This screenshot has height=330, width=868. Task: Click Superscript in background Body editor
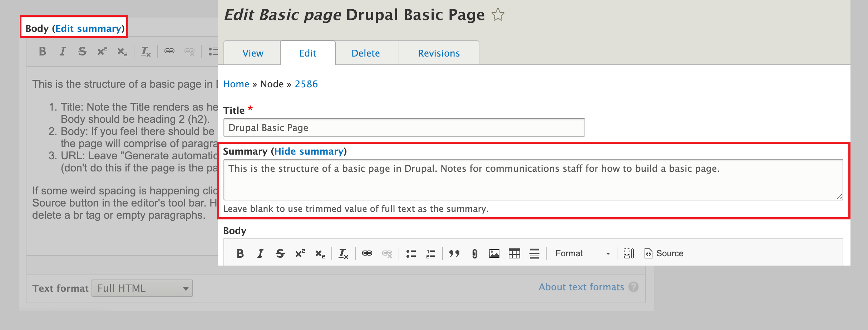point(102,52)
